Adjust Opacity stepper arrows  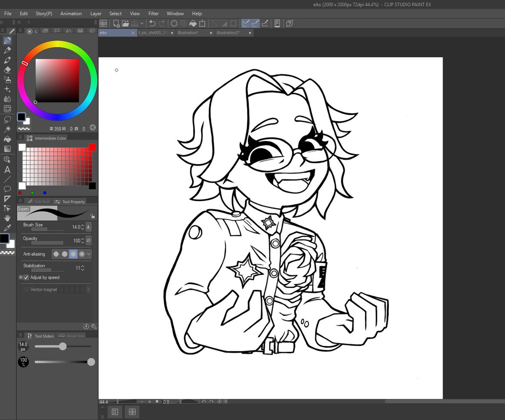[x=82, y=241]
